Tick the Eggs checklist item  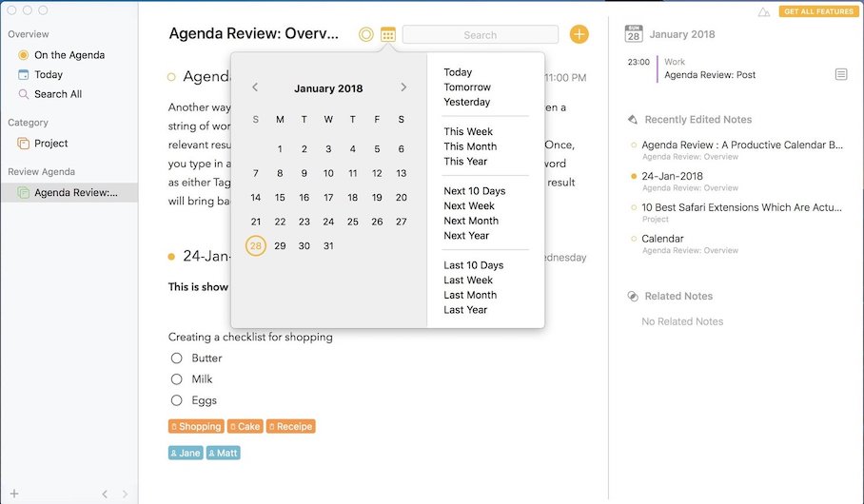coord(176,400)
